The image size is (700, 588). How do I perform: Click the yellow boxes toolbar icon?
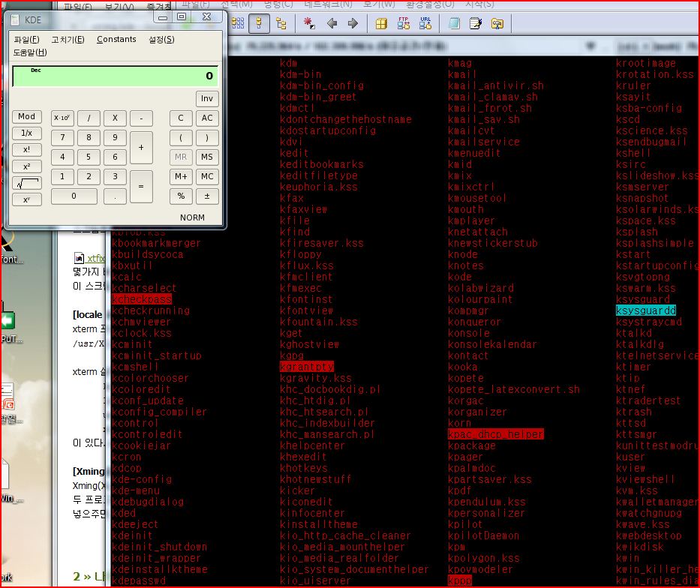pyautogui.click(x=381, y=23)
